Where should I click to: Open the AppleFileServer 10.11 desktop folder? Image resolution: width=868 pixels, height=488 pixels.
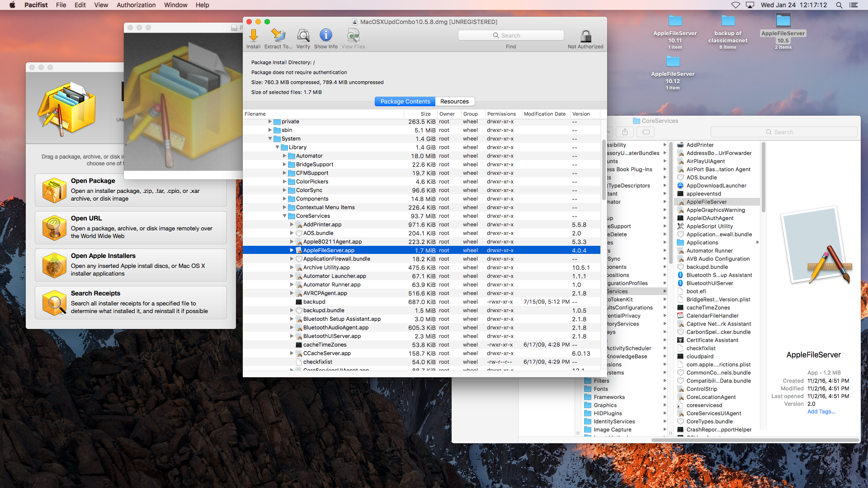click(675, 21)
